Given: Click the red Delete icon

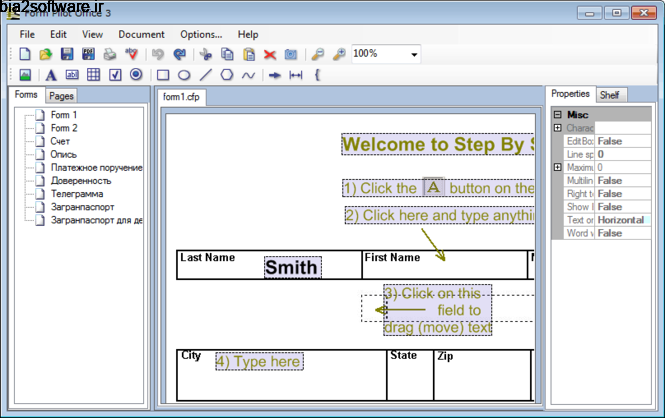Looking at the screenshot, I should pos(269,54).
